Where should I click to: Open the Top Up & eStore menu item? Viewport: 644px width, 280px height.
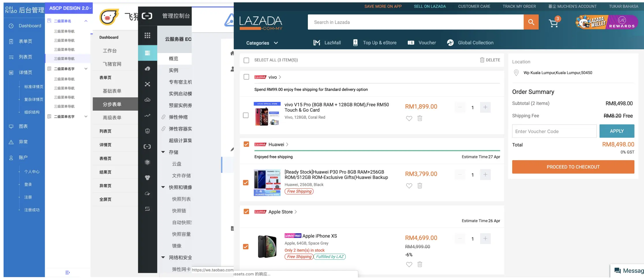point(375,43)
